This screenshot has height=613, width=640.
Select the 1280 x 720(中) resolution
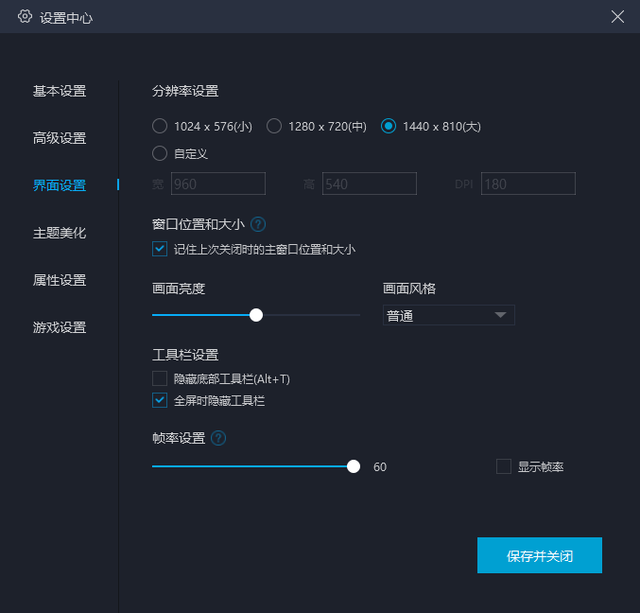274,127
